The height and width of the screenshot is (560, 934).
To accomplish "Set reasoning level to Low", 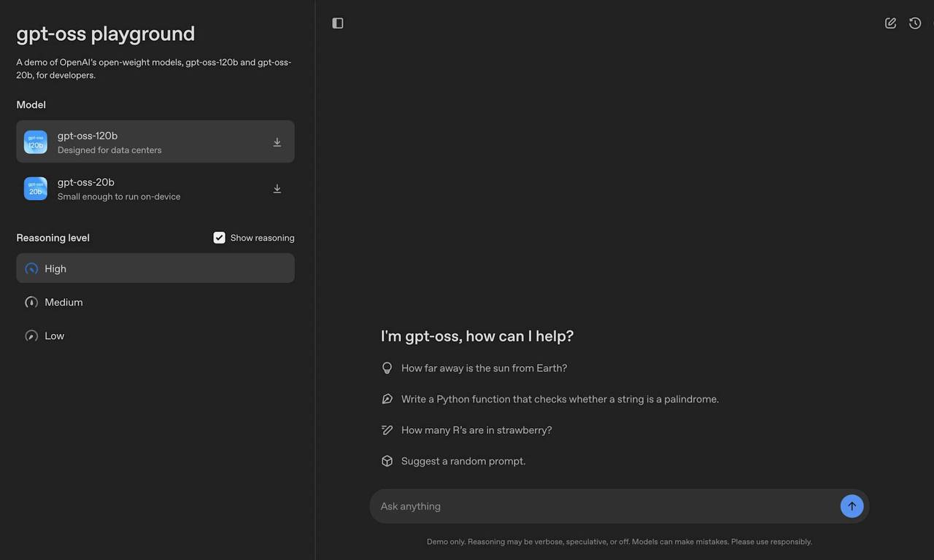I will [155, 335].
